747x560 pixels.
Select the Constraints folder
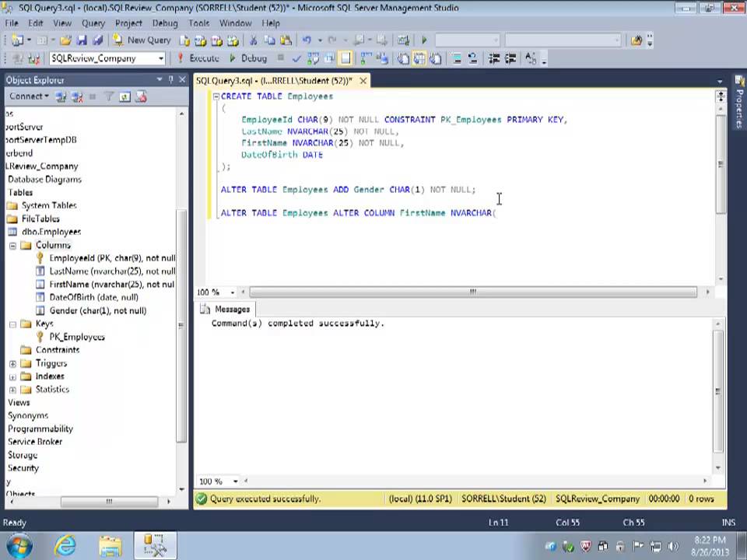click(51, 350)
